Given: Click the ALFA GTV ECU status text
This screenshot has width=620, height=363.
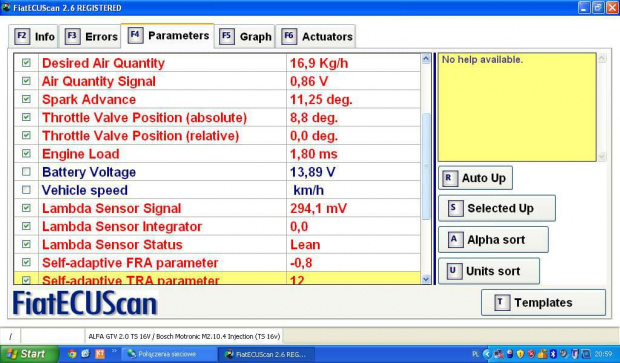Looking at the screenshot, I should pos(184,337).
